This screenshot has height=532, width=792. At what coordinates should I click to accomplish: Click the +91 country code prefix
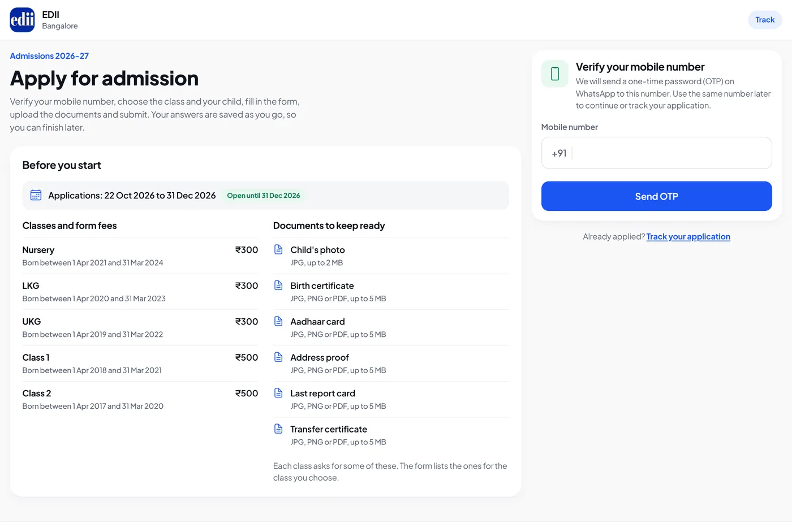pyautogui.click(x=559, y=153)
